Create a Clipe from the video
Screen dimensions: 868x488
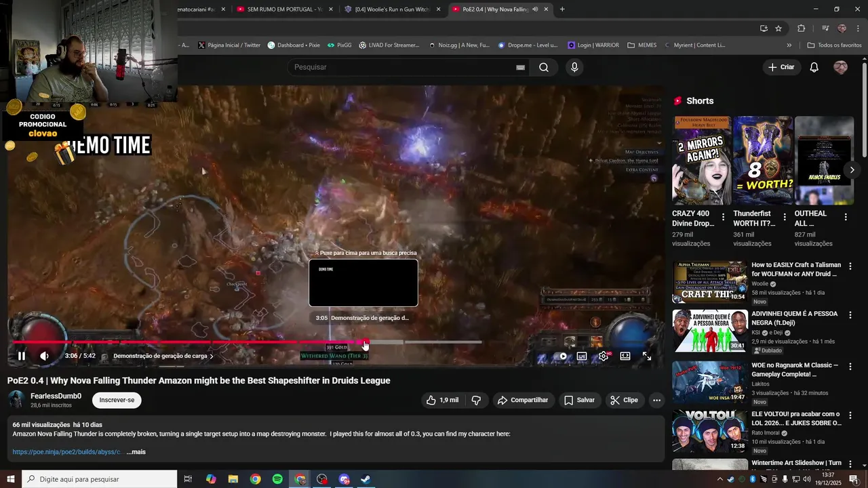coord(624,400)
